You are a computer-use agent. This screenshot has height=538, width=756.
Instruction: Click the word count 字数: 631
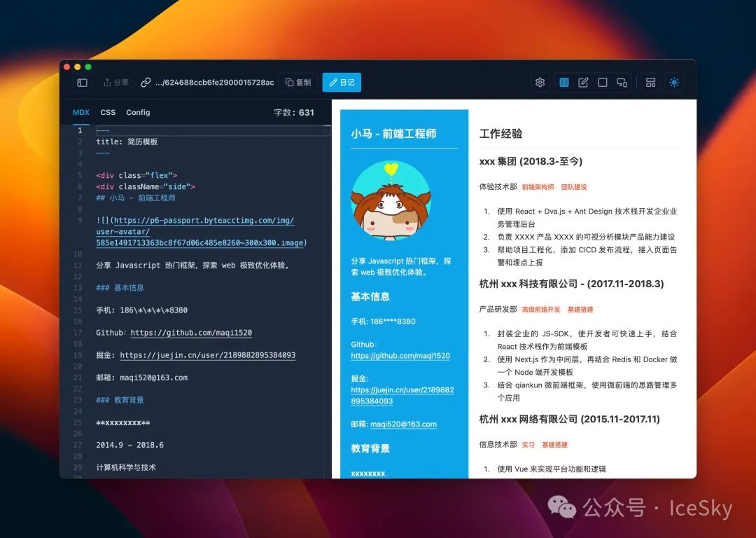point(293,112)
